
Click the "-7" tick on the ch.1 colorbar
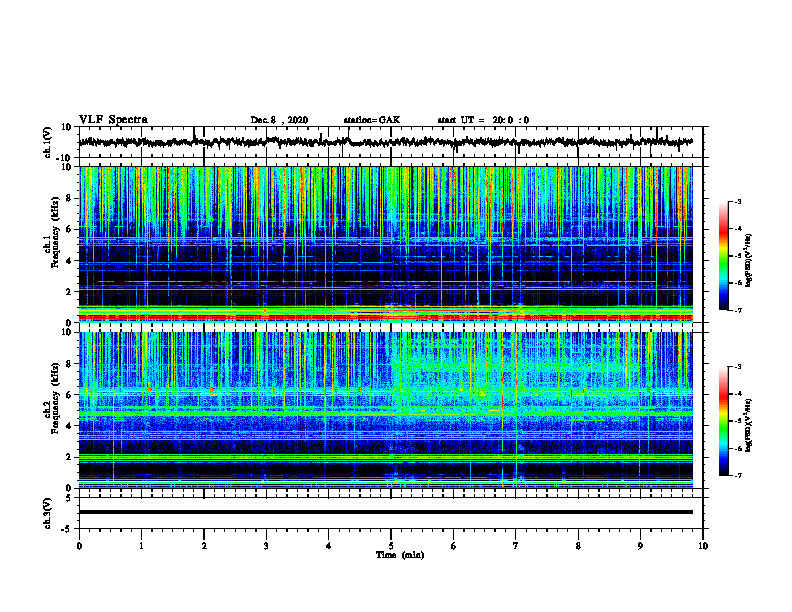click(x=737, y=310)
